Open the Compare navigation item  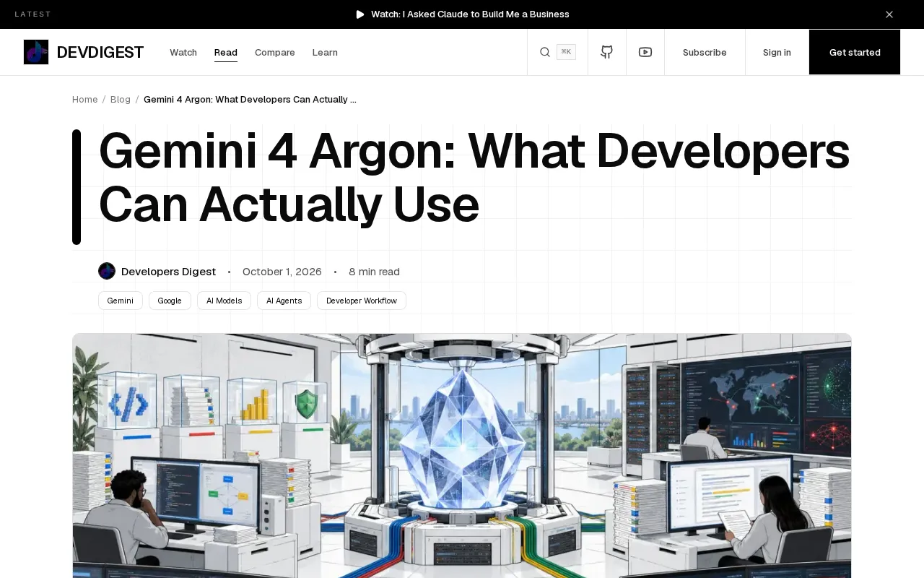[x=275, y=52]
